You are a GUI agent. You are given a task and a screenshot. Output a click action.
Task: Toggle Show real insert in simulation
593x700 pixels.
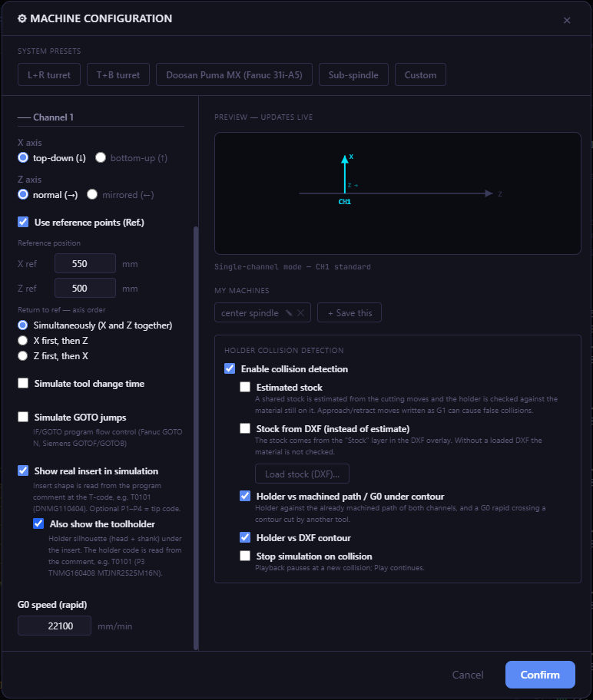click(23, 471)
